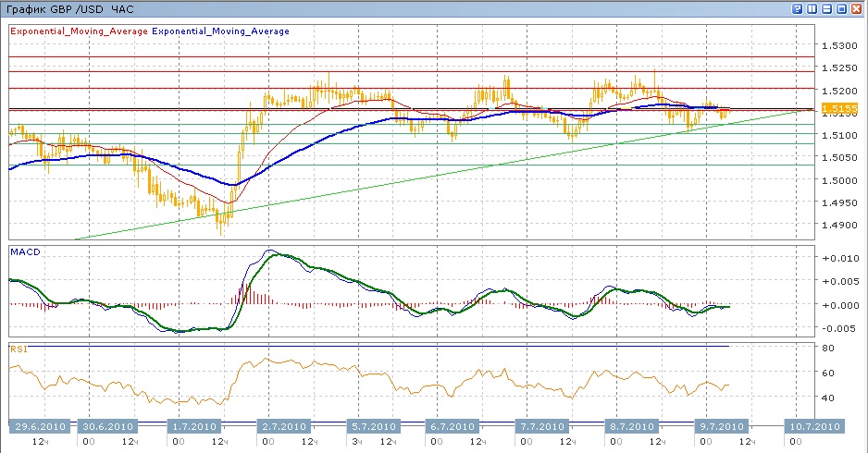This screenshot has height=453, width=868.
Task: Select the MACD indicator panel label
Action: point(22,251)
